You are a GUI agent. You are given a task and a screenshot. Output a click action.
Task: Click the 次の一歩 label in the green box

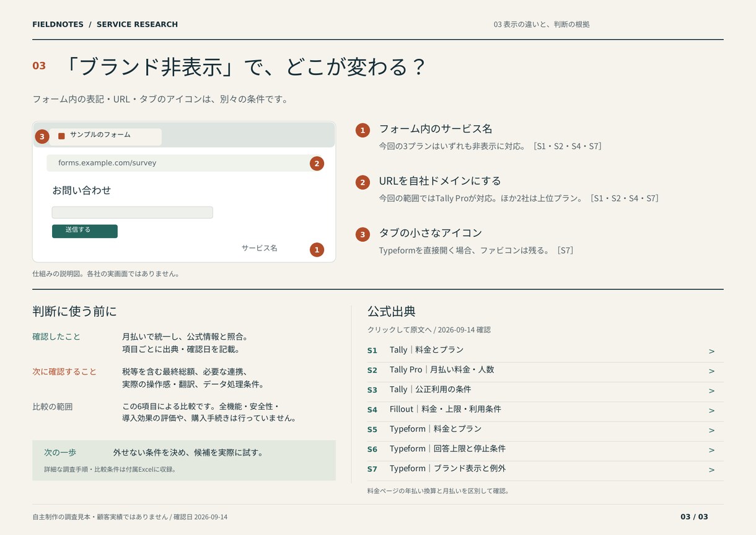(x=60, y=453)
